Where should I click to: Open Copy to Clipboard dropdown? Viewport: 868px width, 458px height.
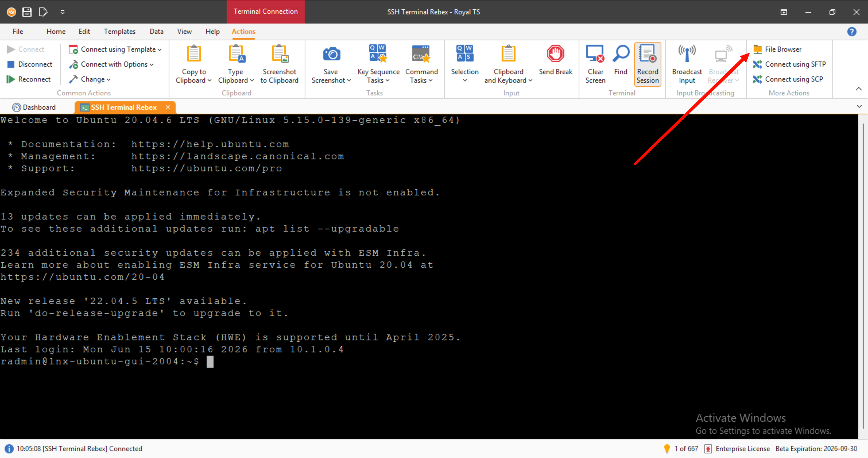[x=194, y=64]
